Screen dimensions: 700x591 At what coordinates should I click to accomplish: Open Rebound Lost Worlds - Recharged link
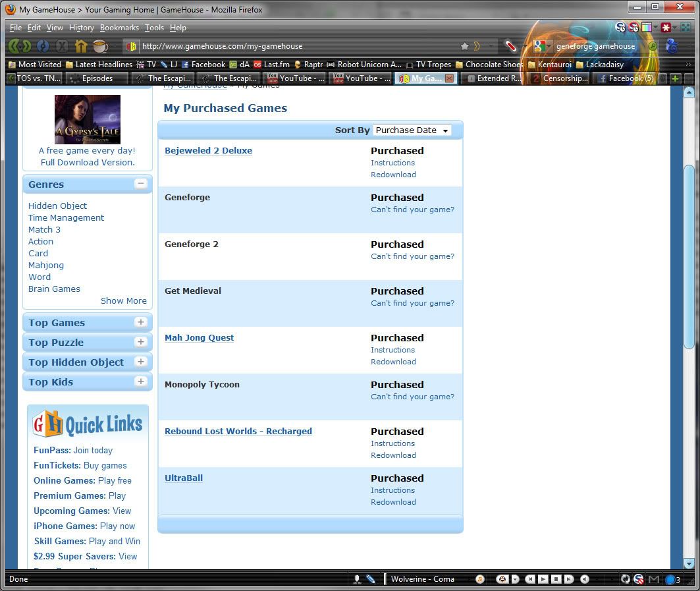[238, 431]
